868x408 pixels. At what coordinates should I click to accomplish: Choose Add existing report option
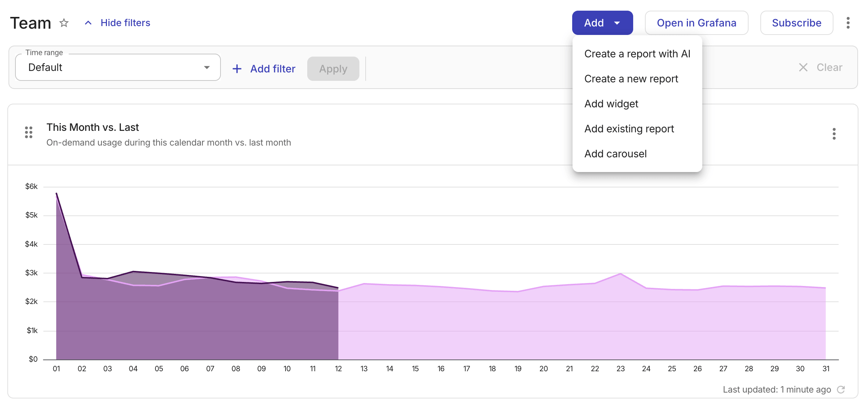click(637, 129)
